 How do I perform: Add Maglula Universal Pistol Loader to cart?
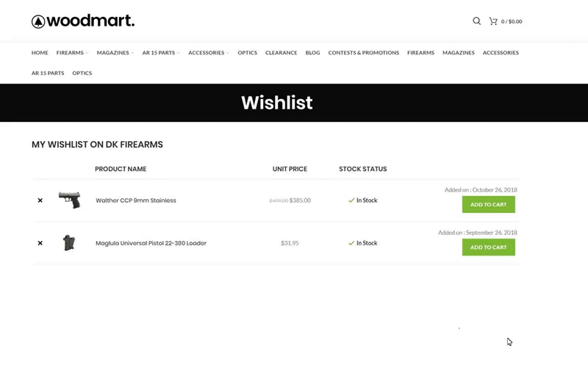[x=488, y=247]
